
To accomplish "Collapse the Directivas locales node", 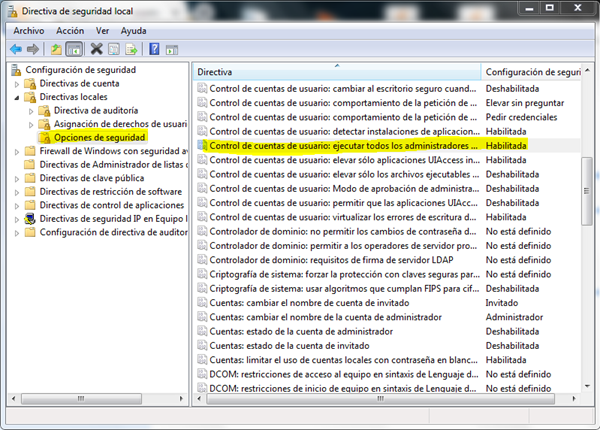I will [17, 97].
